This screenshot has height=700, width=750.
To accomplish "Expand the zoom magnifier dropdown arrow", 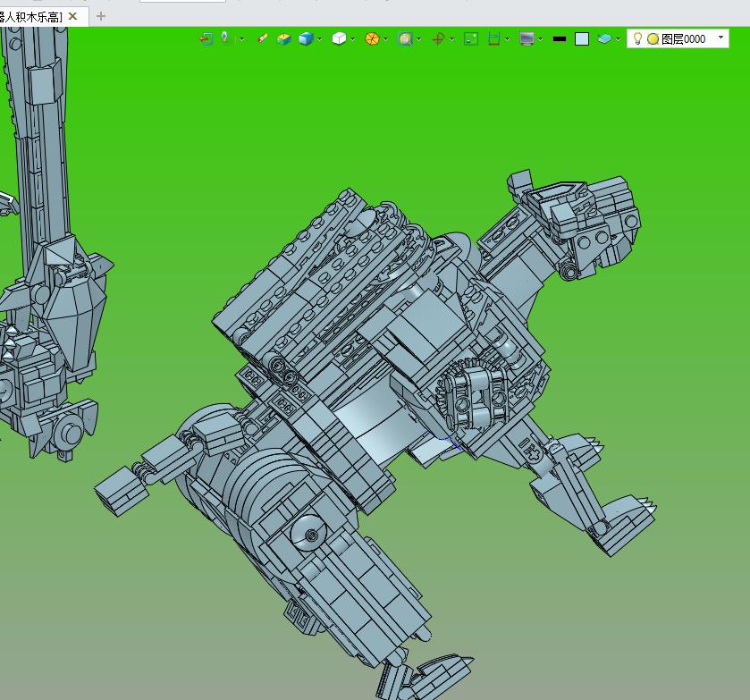I will coord(419,39).
